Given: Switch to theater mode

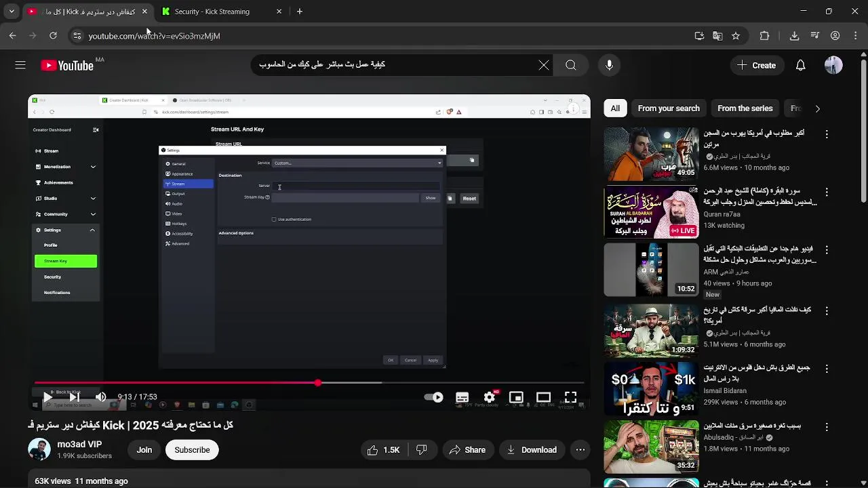Looking at the screenshot, I should [543, 397].
